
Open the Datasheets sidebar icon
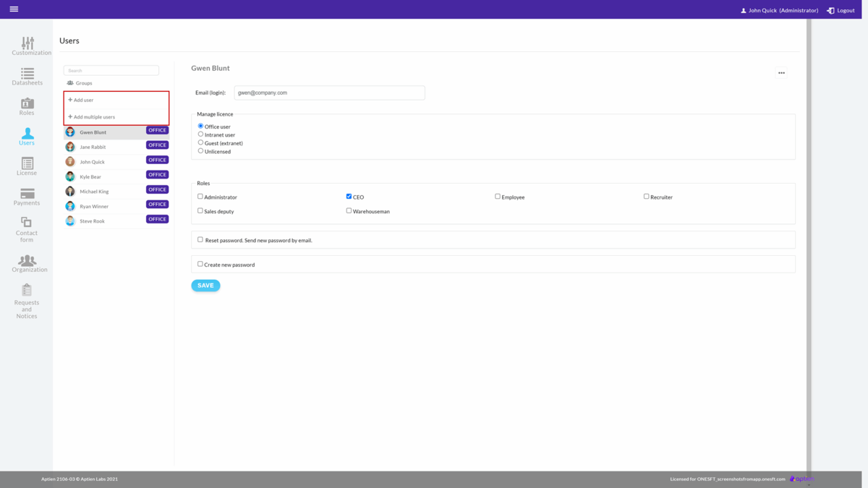[27, 73]
